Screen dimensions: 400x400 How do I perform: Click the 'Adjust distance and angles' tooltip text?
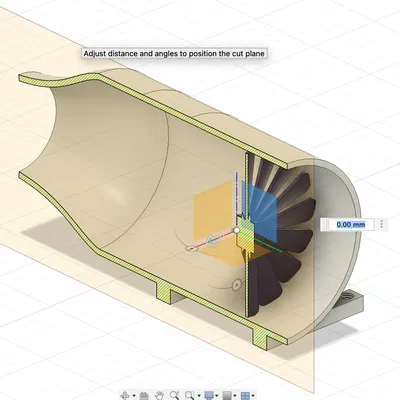click(174, 54)
